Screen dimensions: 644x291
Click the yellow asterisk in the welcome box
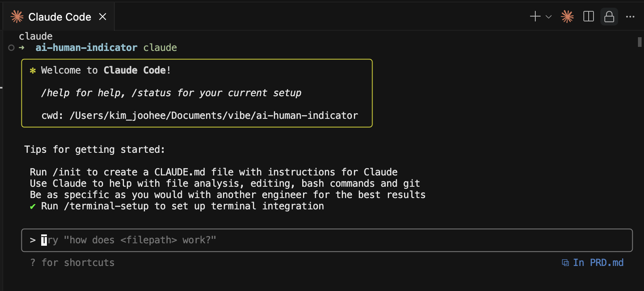pos(33,71)
